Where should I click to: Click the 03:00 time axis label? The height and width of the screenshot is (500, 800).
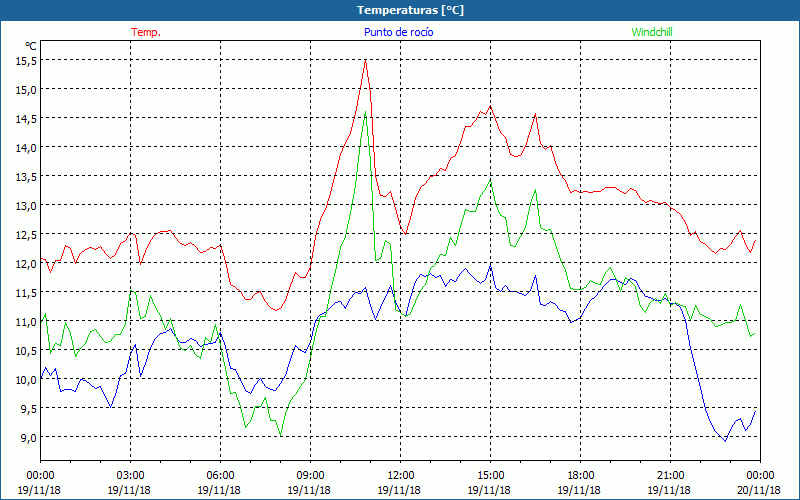click(130, 475)
